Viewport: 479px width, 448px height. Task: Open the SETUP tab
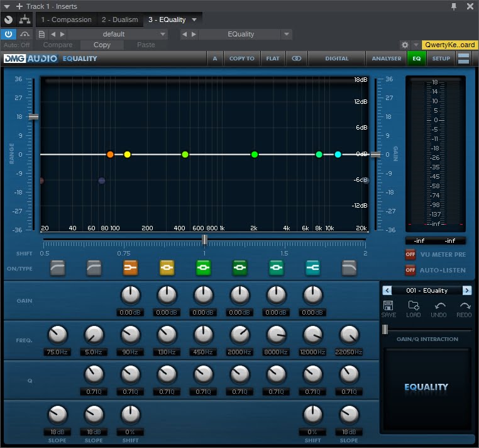coord(441,59)
